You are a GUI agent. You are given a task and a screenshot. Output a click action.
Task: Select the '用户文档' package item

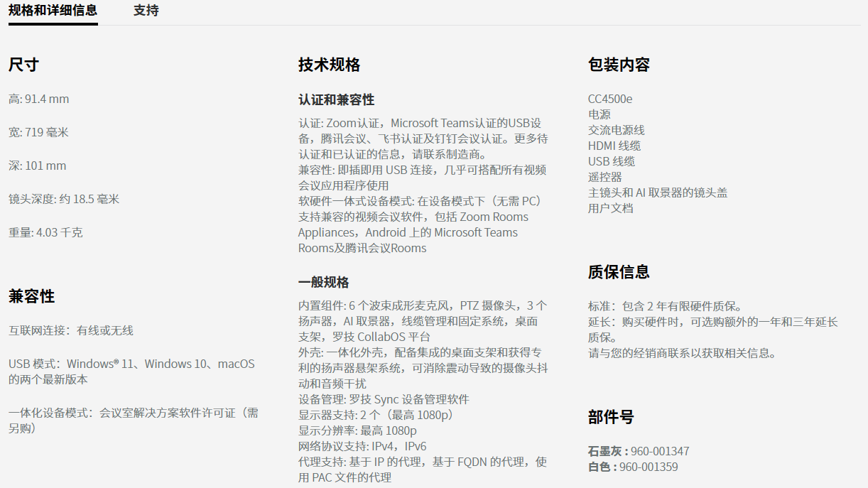coord(611,209)
